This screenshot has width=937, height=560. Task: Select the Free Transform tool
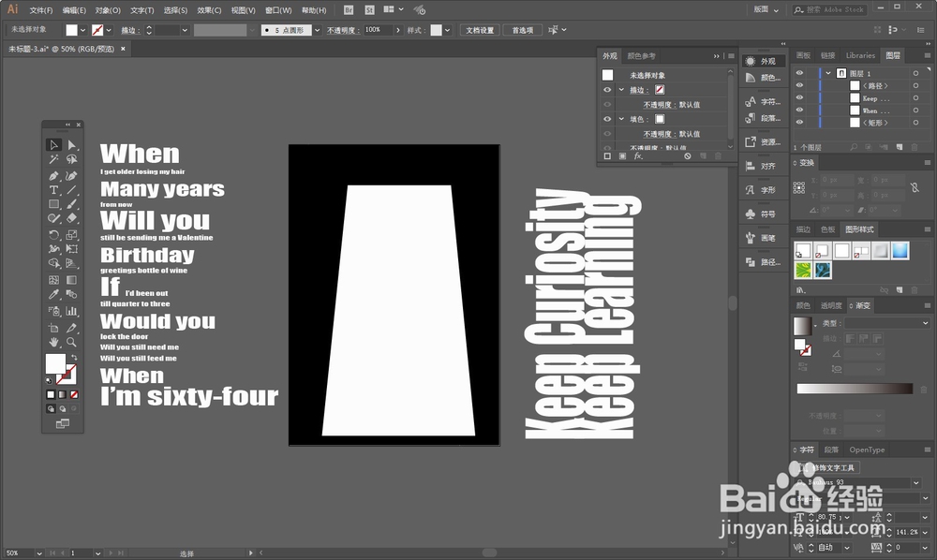tap(72, 249)
